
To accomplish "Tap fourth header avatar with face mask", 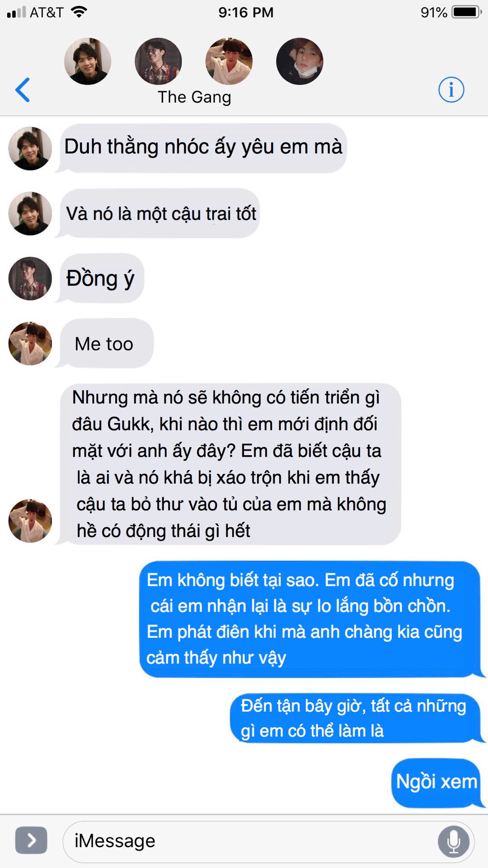I will pyautogui.click(x=300, y=61).
